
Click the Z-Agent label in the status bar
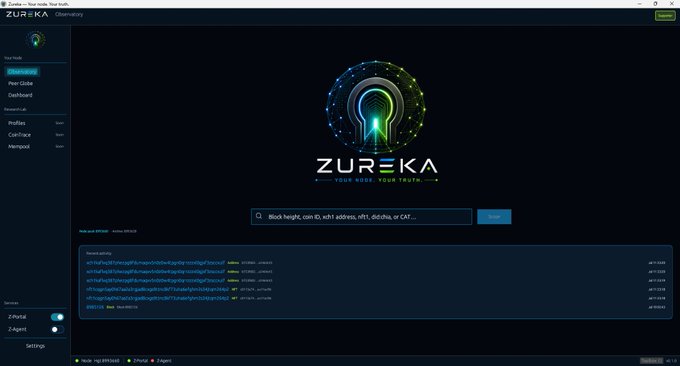pyautogui.click(x=164, y=361)
